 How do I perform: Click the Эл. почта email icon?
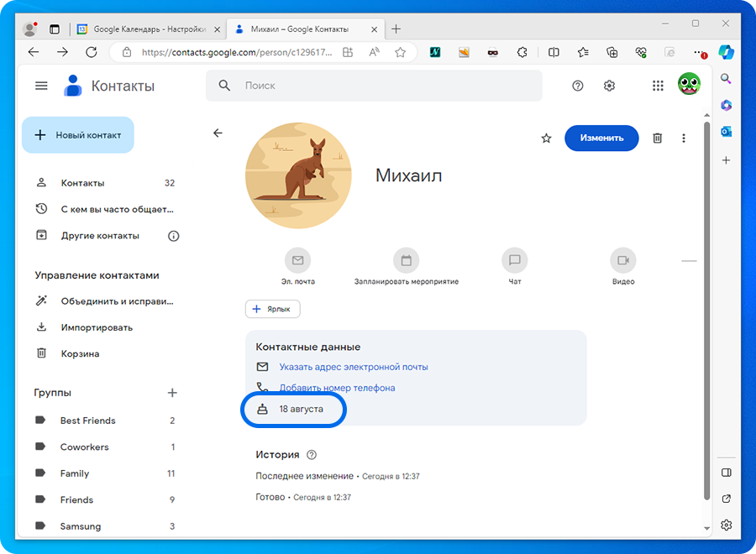coord(297,260)
